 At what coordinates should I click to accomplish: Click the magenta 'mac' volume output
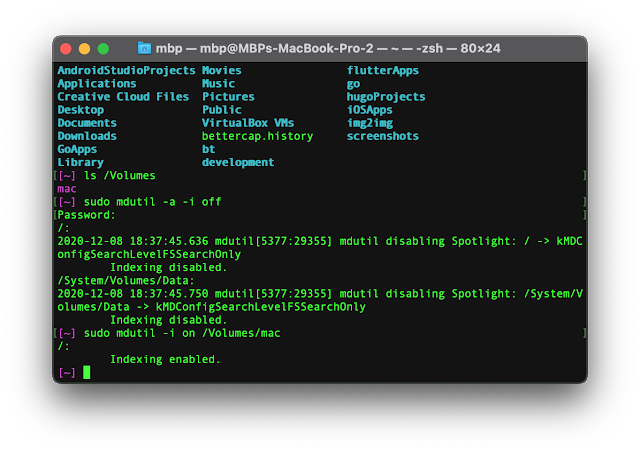[67, 188]
